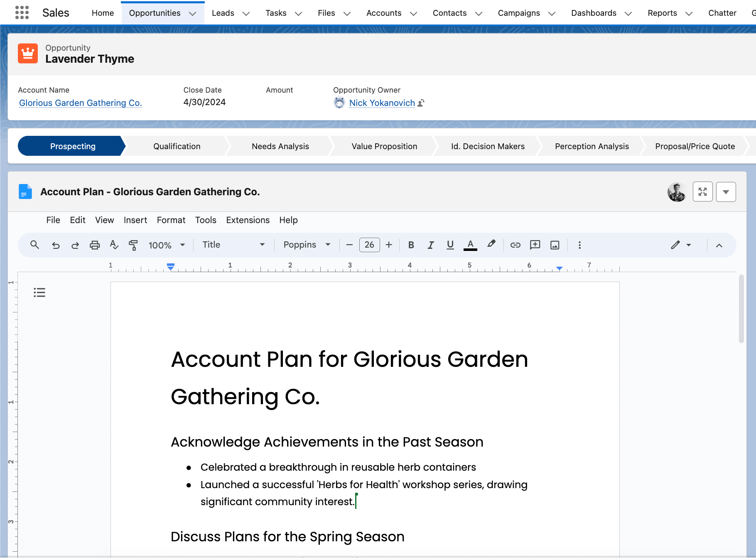This screenshot has height=560, width=756.
Task: Open the Title paragraph style dropdown
Action: pyautogui.click(x=233, y=245)
